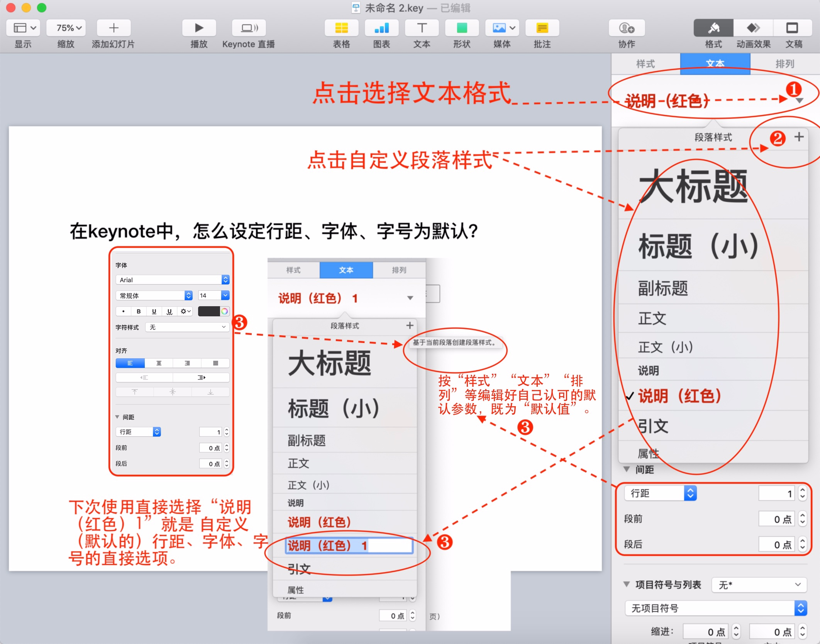Insert a table using Table icon

pyautogui.click(x=341, y=28)
